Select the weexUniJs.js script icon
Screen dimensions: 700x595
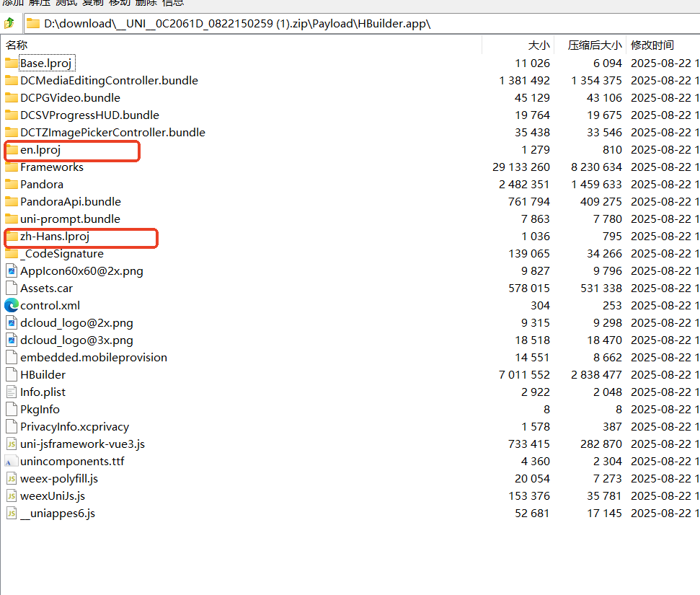pyautogui.click(x=12, y=496)
